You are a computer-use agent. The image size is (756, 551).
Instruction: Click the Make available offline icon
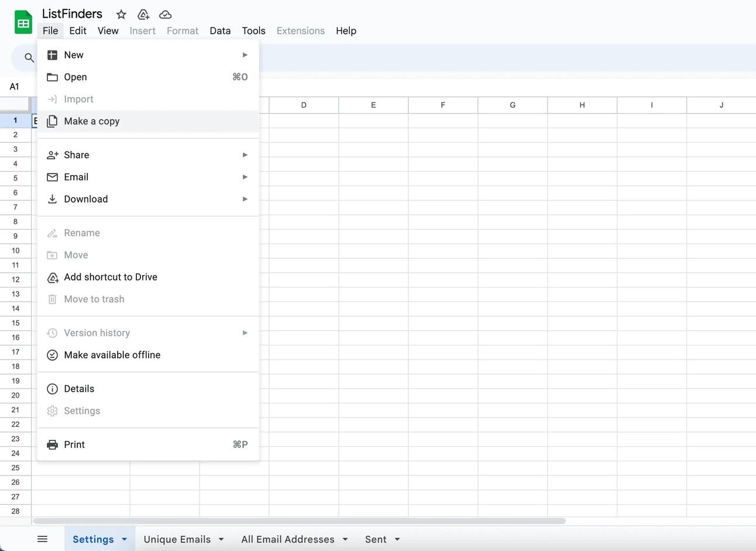coord(52,355)
